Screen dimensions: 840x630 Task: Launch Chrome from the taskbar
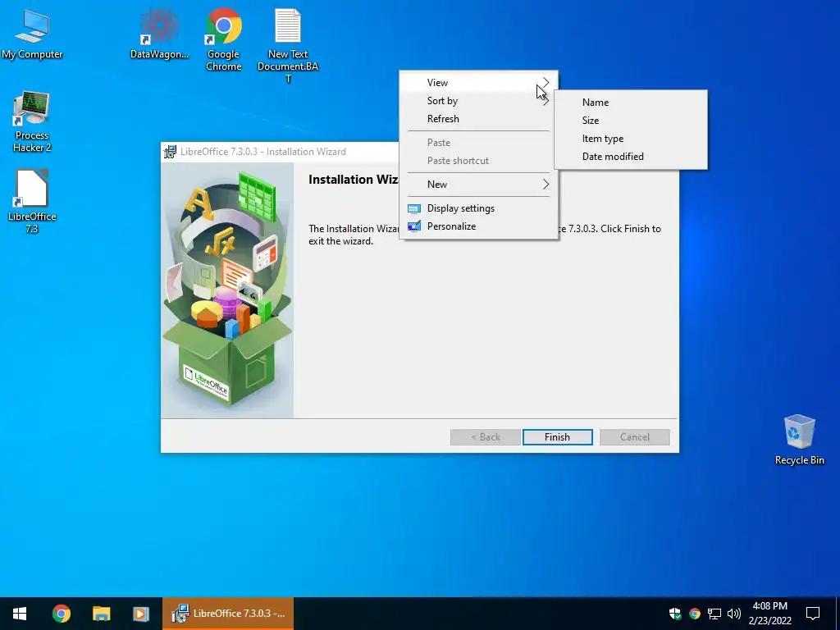tap(61, 614)
